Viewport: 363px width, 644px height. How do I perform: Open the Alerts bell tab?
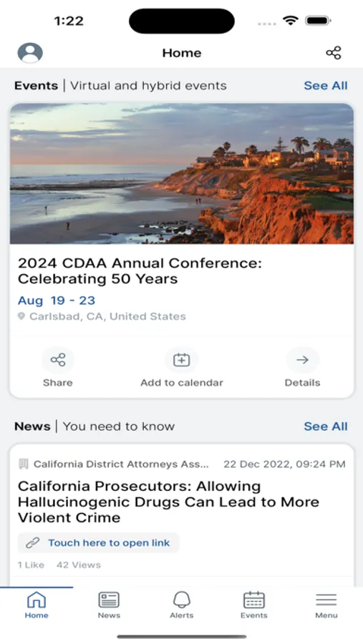[x=182, y=605]
